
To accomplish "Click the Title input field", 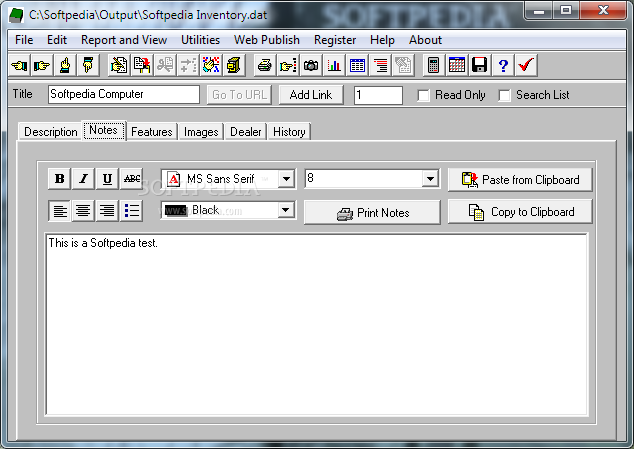I will (124, 94).
